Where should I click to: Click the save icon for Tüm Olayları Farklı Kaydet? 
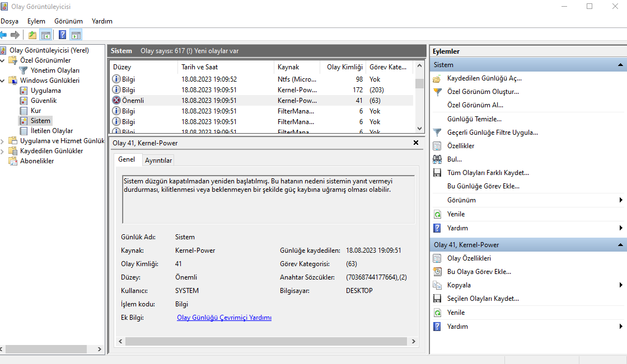tap(438, 173)
